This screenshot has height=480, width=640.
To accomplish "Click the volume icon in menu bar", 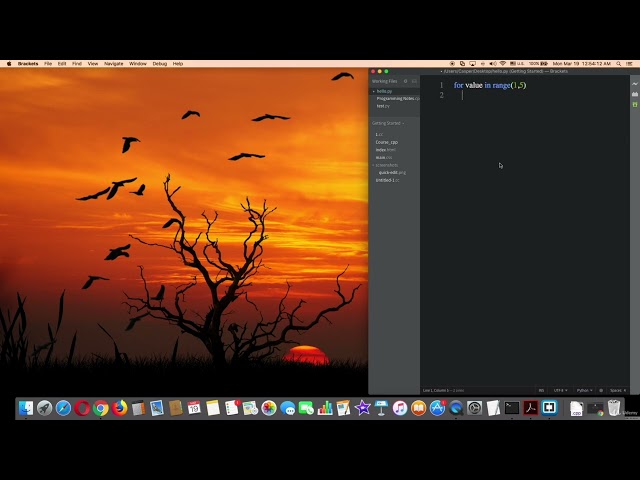I will tap(493, 64).
